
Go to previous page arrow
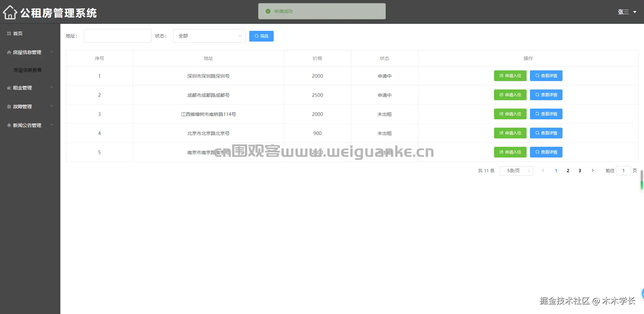point(543,171)
